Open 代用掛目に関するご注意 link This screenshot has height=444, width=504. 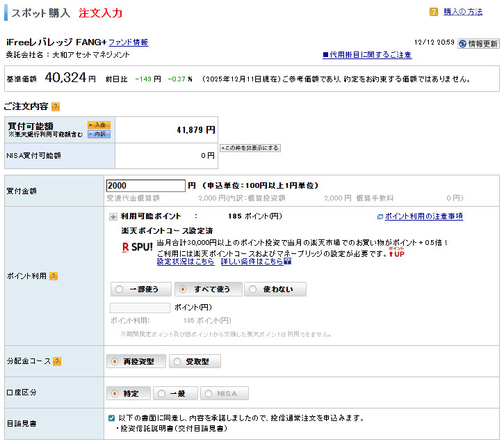click(366, 55)
